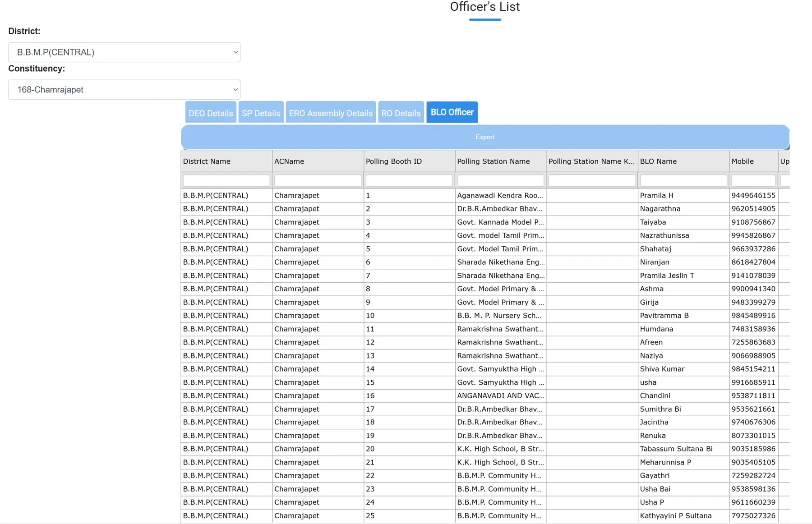Screen dimensions: 812x524
Task: Open RO Details tab
Action: tap(401, 113)
